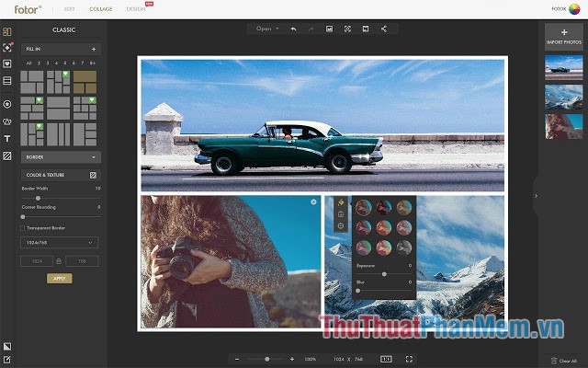588x368 pixels.
Task: Apply the grayscale filter swatch
Action: (x=404, y=247)
